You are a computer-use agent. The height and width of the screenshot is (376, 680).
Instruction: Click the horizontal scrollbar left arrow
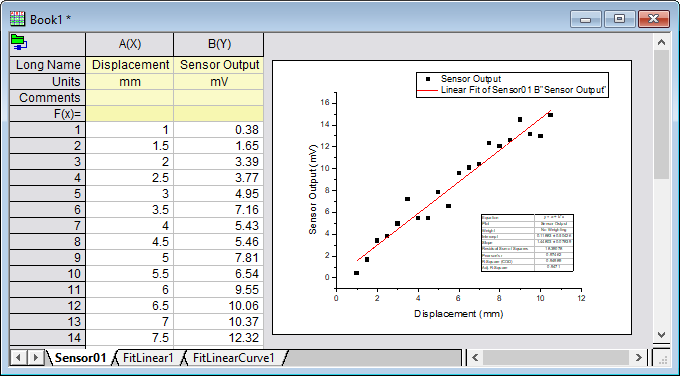475,358
